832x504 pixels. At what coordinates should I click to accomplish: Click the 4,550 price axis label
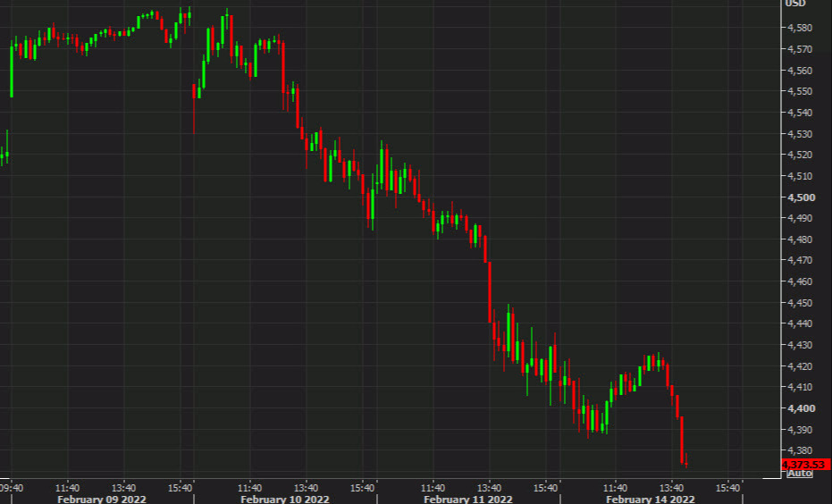(800, 91)
